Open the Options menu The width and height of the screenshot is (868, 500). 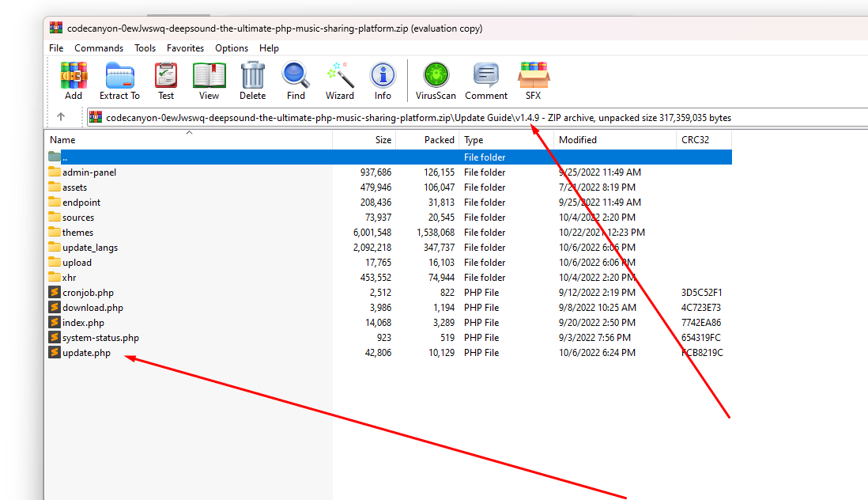tap(232, 48)
